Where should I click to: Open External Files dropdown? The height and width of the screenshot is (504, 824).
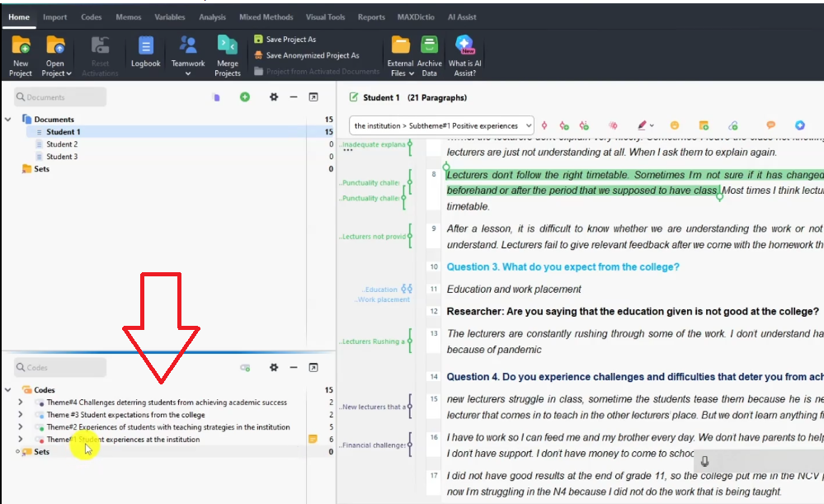(x=400, y=56)
